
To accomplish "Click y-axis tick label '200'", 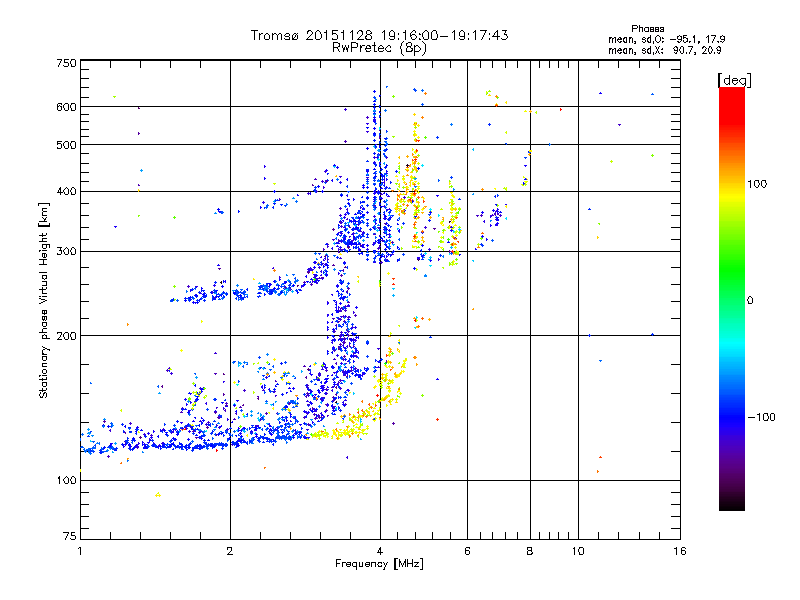I will point(66,336).
